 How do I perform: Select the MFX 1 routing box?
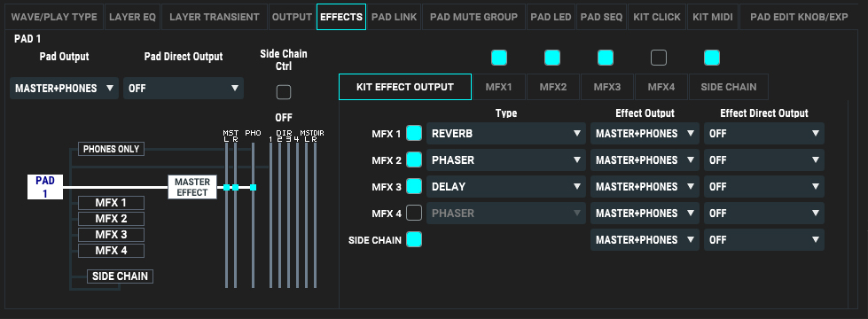coord(111,203)
